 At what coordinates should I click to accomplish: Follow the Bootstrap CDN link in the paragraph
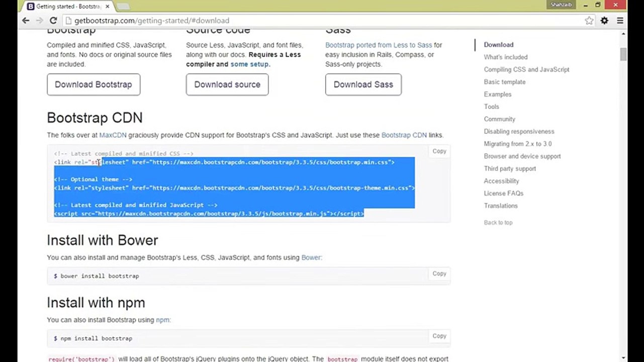[404, 135]
